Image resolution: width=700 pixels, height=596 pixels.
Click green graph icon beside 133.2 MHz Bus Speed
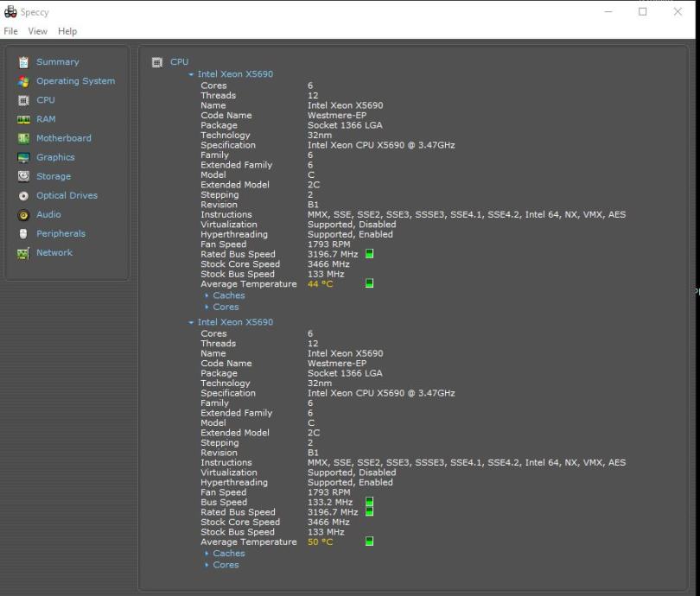pos(370,502)
